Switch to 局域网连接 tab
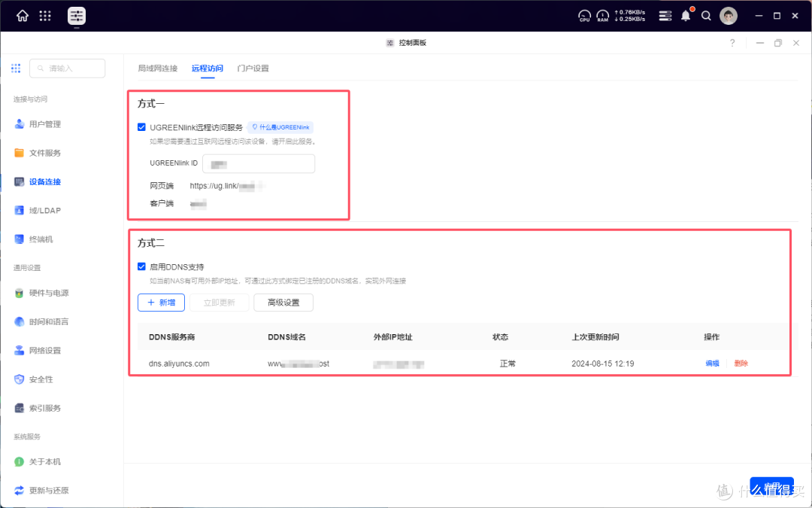The height and width of the screenshot is (508, 812). pos(158,68)
